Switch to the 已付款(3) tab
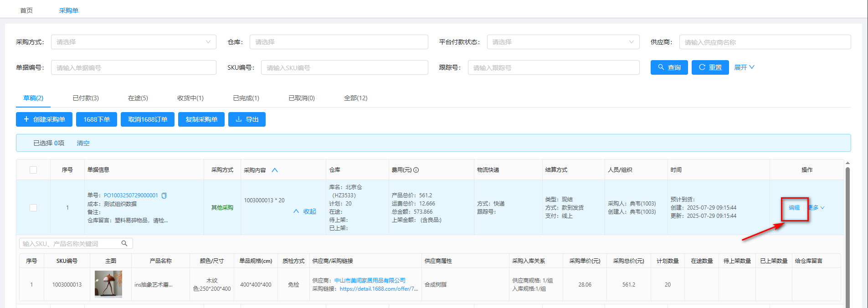 point(86,98)
